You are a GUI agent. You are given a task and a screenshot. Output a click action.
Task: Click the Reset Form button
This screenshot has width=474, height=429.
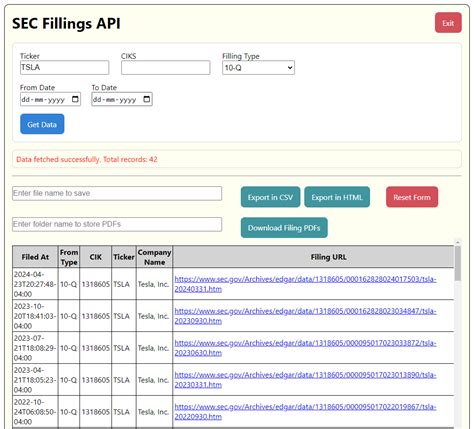[412, 197]
